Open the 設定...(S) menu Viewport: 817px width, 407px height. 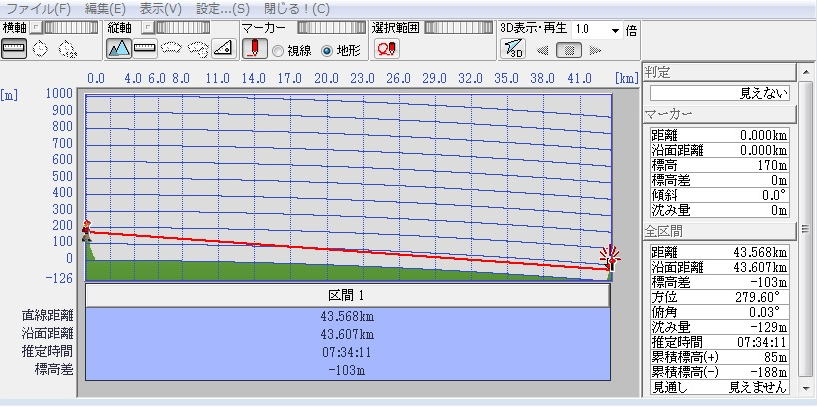(223, 9)
